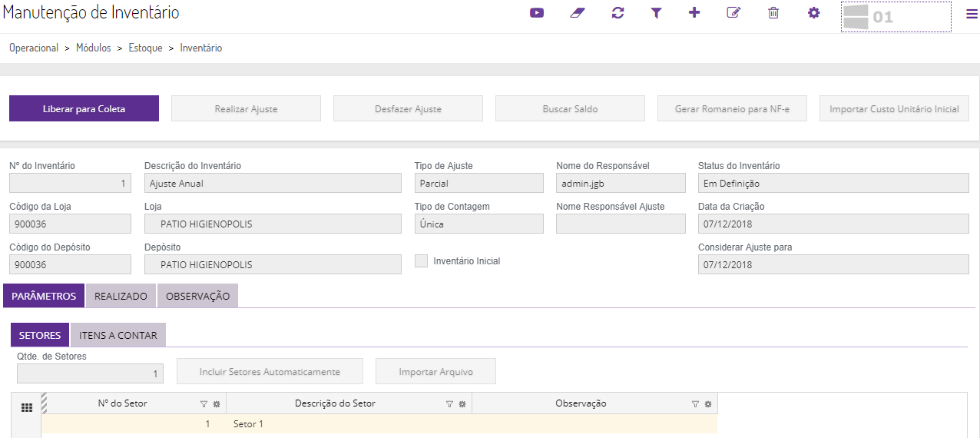The image size is (980, 438).
Task: Click the eraser clear icon
Action: (578, 13)
